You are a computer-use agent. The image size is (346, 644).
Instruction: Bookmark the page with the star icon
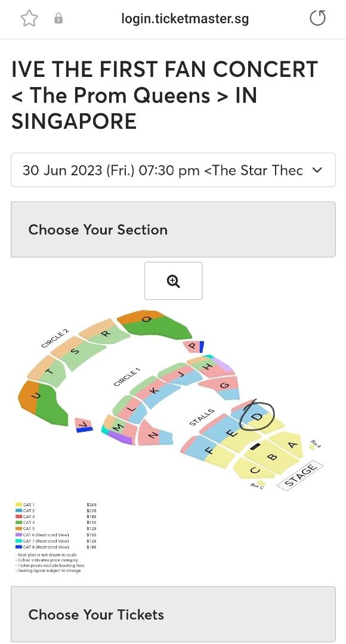tap(28, 18)
